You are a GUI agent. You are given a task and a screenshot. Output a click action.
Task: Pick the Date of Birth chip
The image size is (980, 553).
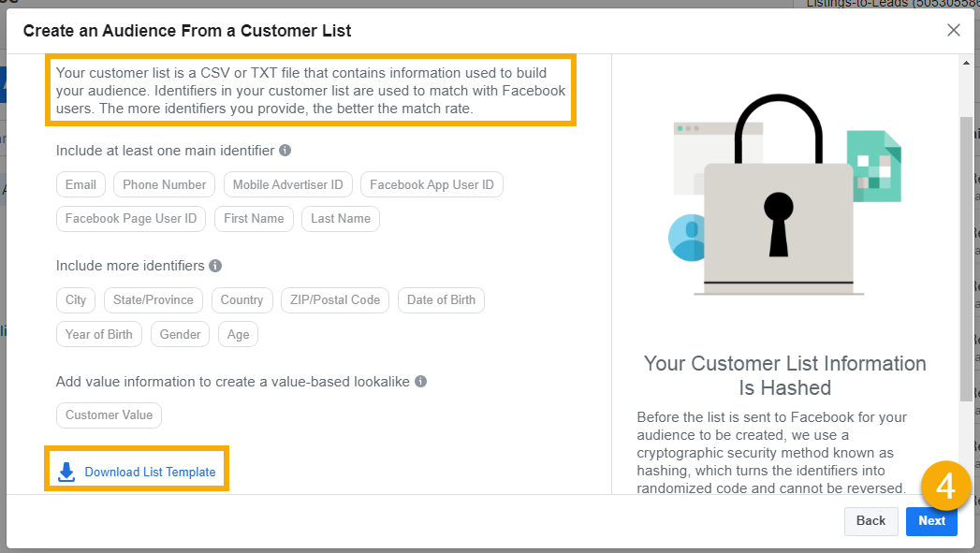[441, 300]
